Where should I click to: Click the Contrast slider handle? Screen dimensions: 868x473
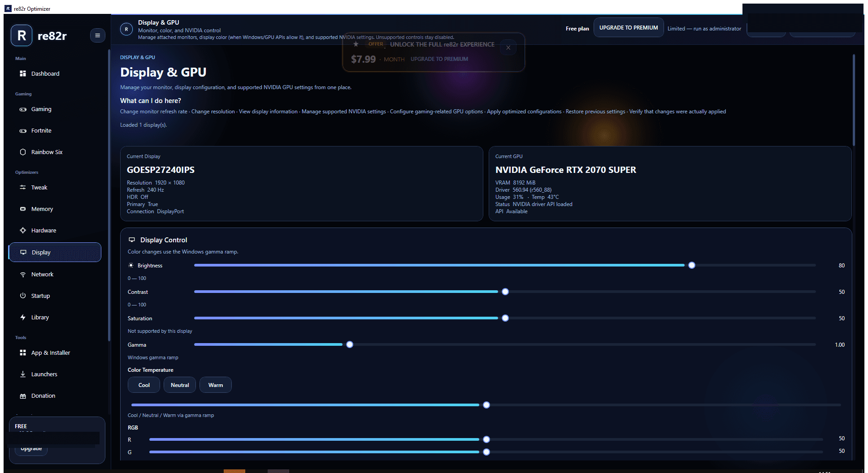tap(505, 292)
